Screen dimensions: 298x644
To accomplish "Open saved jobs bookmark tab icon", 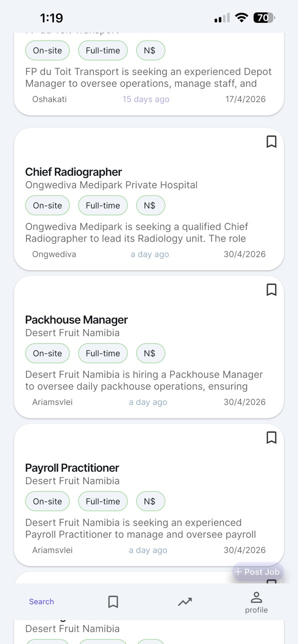I will (x=113, y=602).
